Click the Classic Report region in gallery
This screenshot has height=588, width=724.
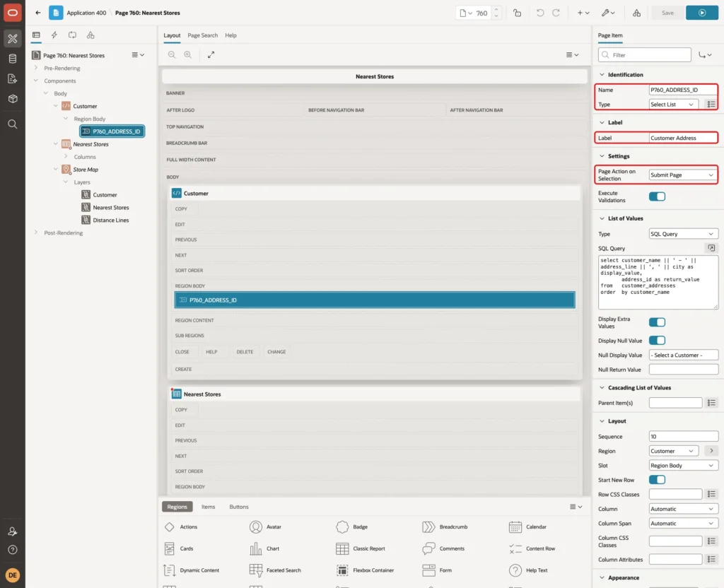(x=361, y=548)
